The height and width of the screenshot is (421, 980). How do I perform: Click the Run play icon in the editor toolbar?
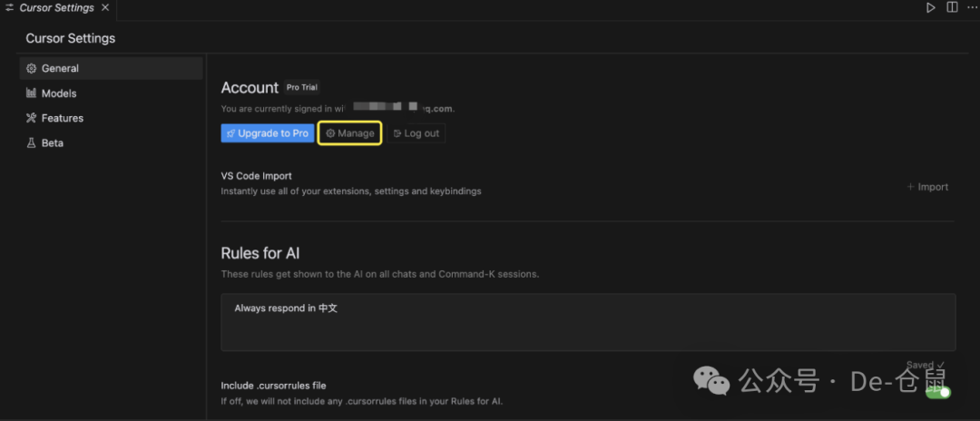tap(931, 8)
